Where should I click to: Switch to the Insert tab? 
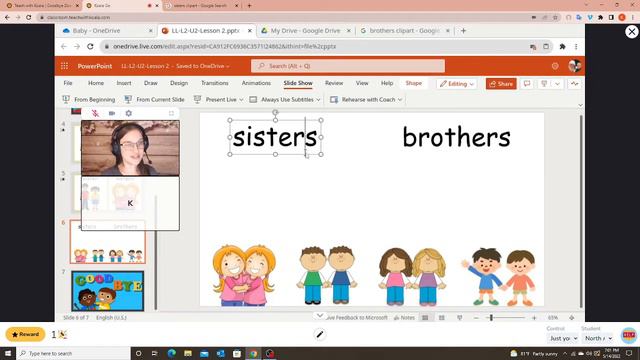tap(124, 83)
